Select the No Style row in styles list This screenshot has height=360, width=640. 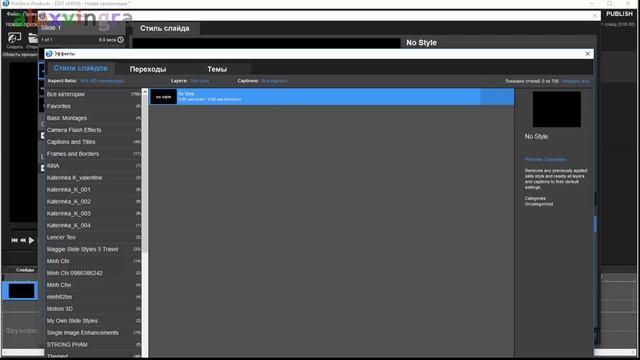click(x=332, y=97)
